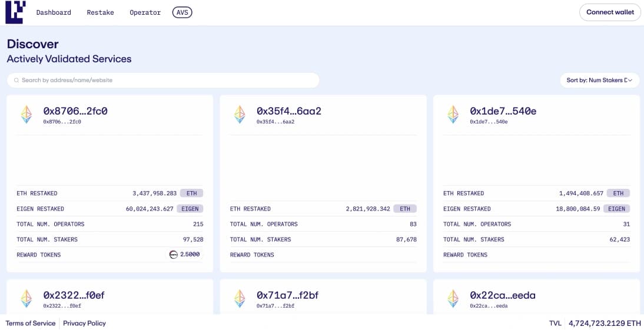Open the Sort by Num Stakers dropdown
The width and height of the screenshot is (644, 330).
click(599, 80)
